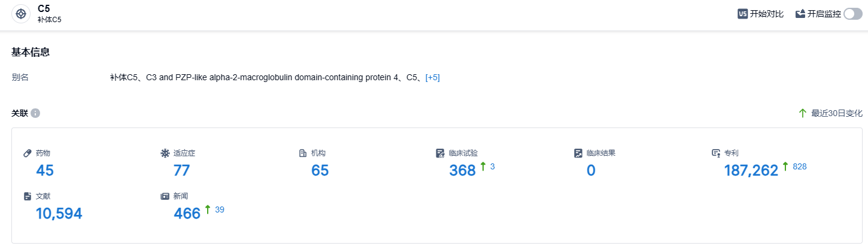This screenshot has width=868, height=246.
Task: Toggle the 开启监控 switch
Action: 852,14
